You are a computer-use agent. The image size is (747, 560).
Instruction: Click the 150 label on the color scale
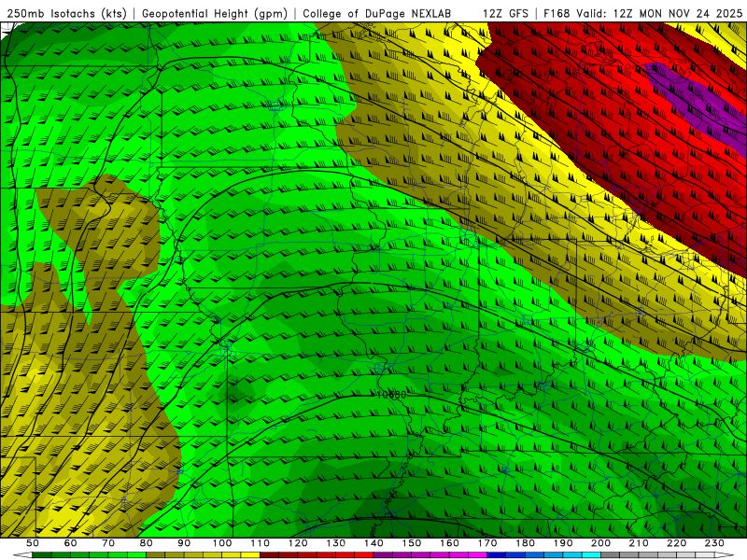[411, 543]
